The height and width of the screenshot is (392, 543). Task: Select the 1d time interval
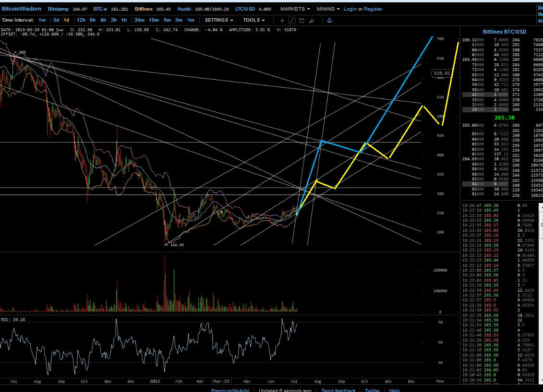coord(66,20)
